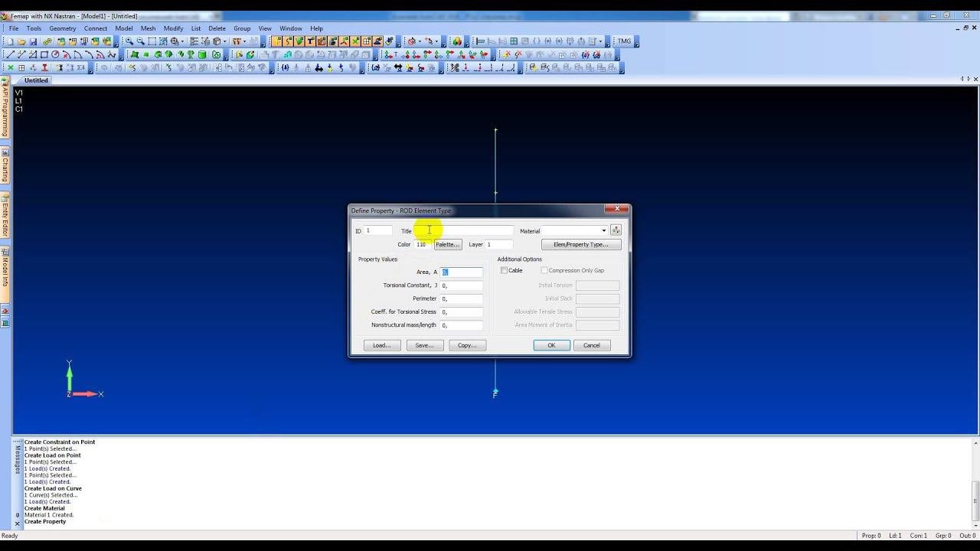Open the View menu
The image size is (980, 551).
(265, 28)
